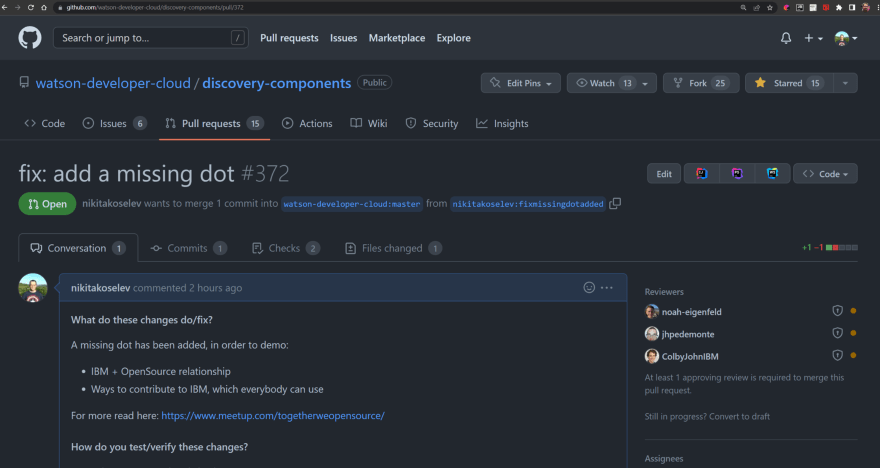Viewport: 880px width, 468px height.
Task: Click the Reviewers sidebar heading
Action: 664,292
